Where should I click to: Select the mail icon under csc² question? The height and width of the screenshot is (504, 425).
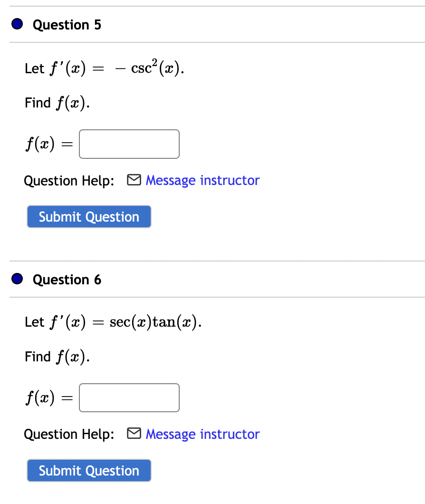click(134, 180)
